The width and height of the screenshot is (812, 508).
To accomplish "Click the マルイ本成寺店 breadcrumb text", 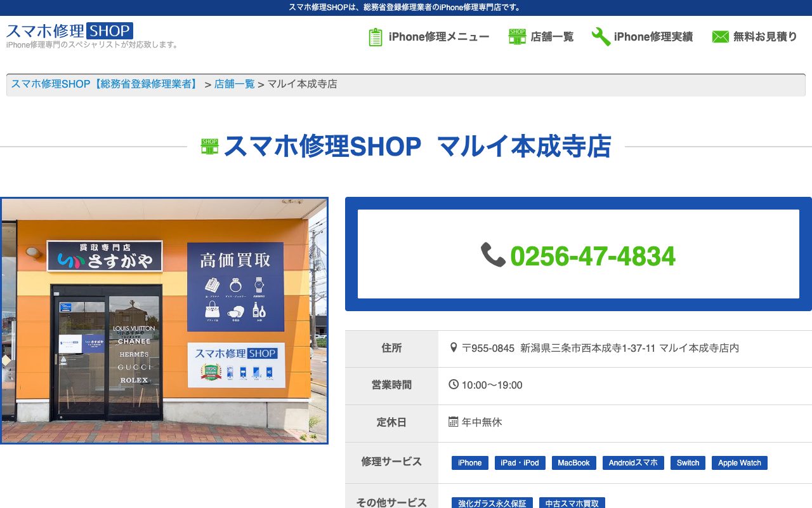I will pos(302,84).
